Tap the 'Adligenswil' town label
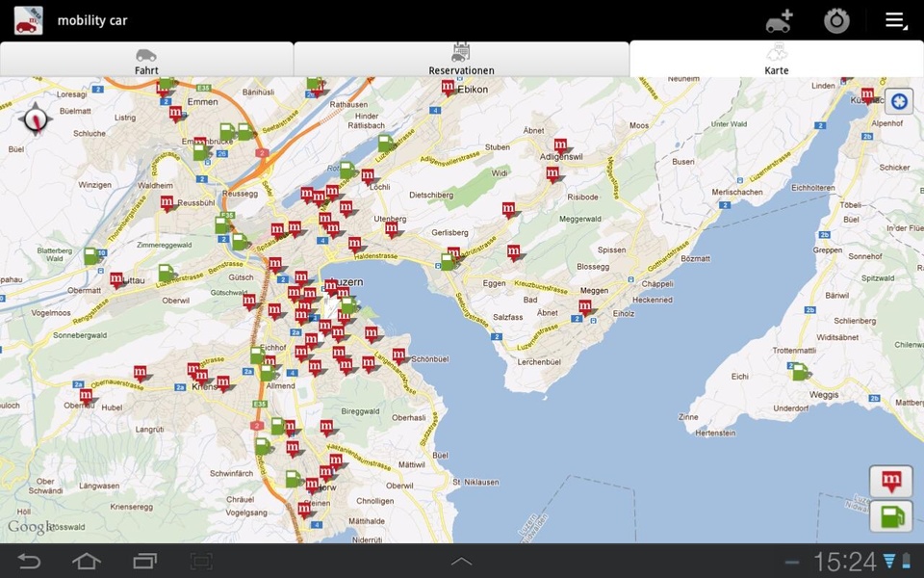 561,157
